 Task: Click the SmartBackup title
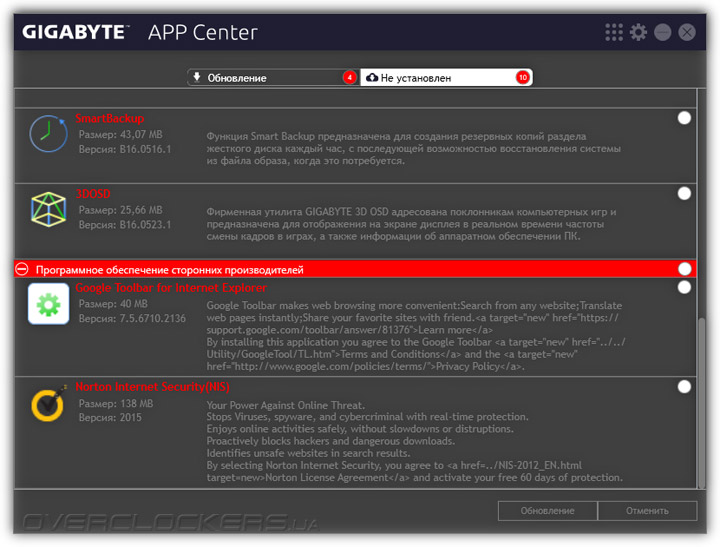[x=110, y=118]
